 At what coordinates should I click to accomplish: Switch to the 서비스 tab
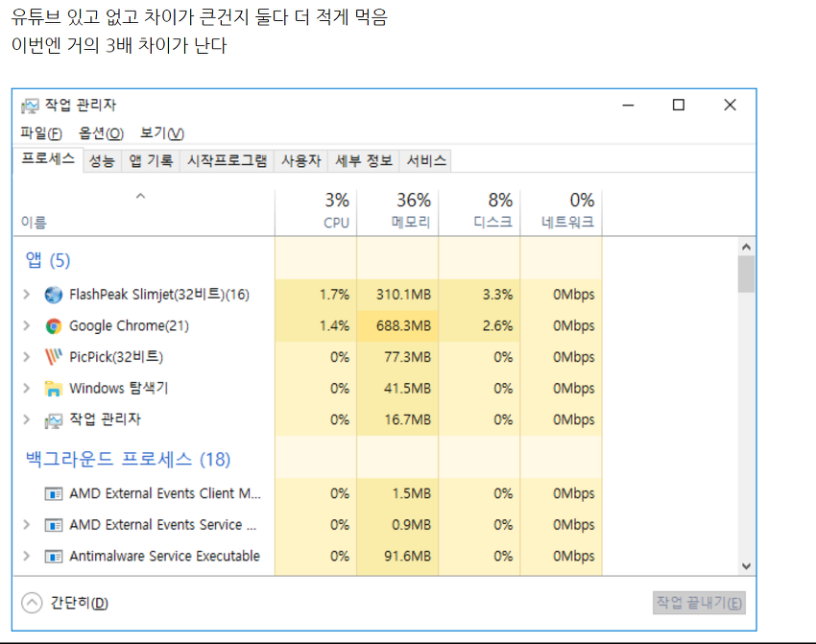426,160
